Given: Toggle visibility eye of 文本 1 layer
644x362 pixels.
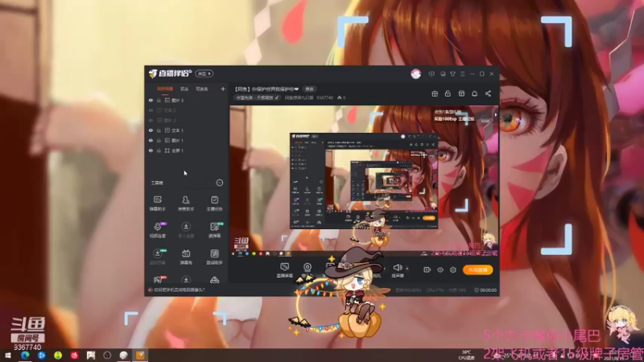Looking at the screenshot, I should (151, 130).
